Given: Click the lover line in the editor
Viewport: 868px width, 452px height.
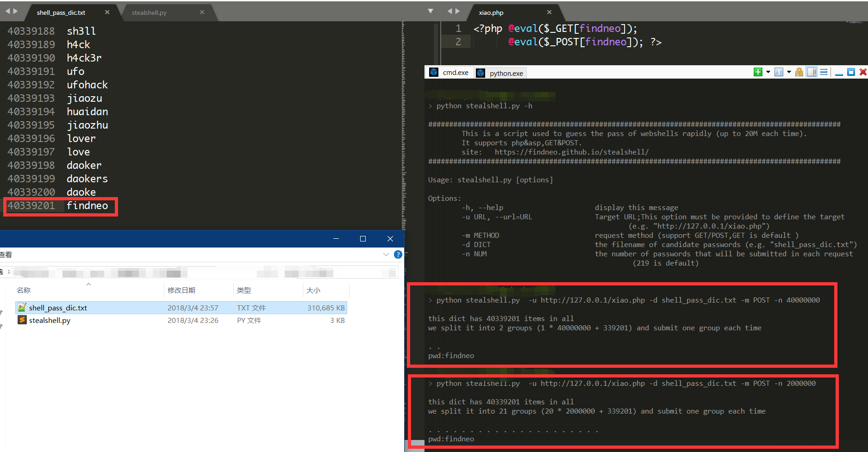Looking at the screenshot, I should pos(81,138).
